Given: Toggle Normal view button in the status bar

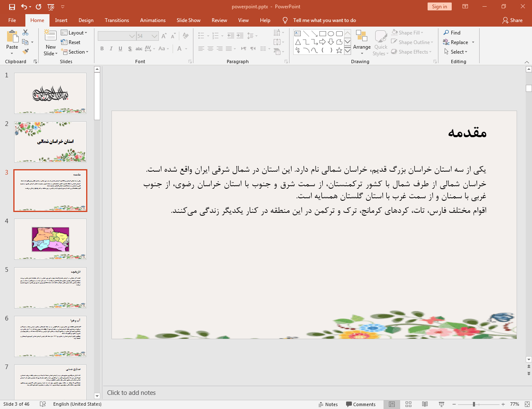Looking at the screenshot, I should pyautogui.click(x=392, y=404).
